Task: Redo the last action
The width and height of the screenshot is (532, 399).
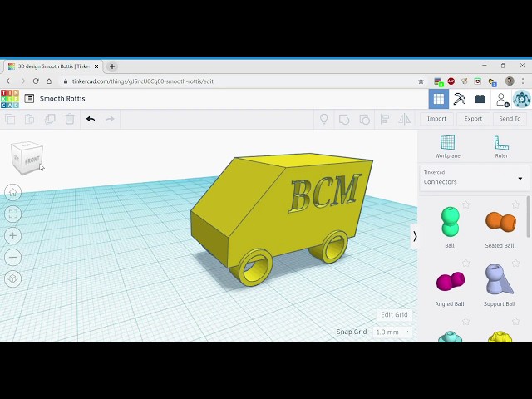Action: tap(110, 119)
